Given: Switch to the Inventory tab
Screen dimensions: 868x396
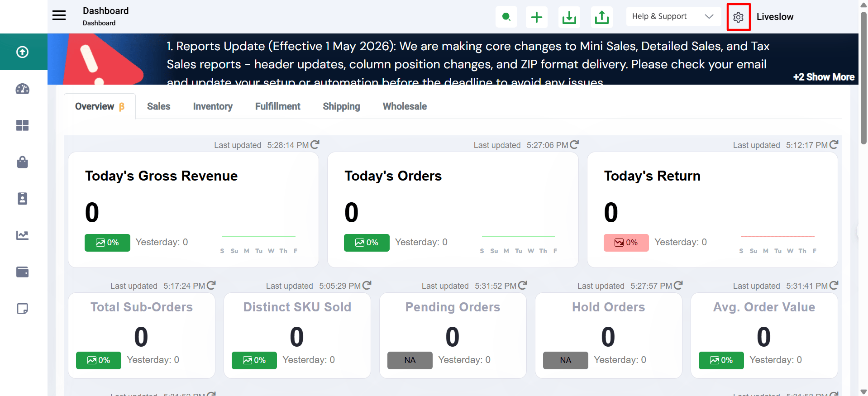Looking at the screenshot, I should point(213,106).
